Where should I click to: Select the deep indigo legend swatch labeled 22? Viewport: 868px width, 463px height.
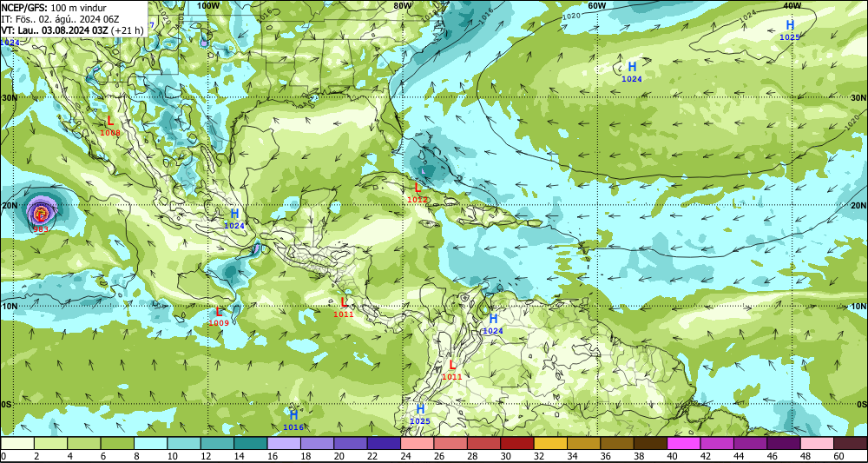tap(383, 443)
